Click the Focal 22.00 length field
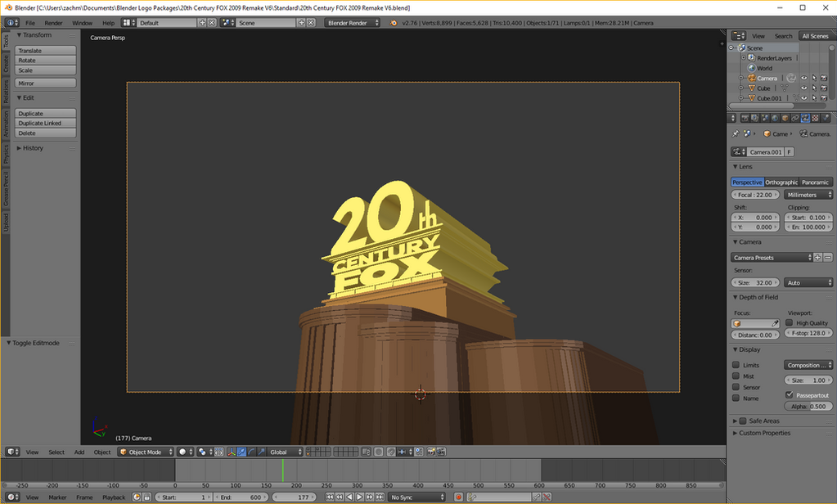The image size is (837, 504). (755, 195)
